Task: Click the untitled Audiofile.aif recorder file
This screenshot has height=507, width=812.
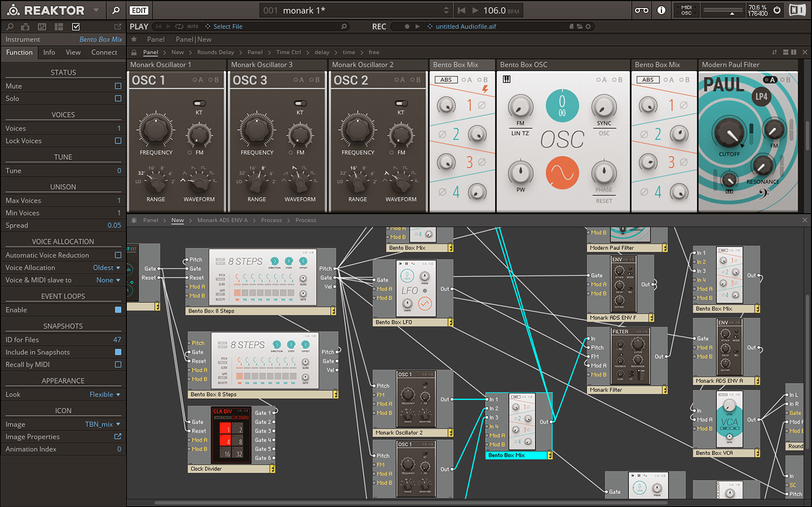Action: coord(466,27)
